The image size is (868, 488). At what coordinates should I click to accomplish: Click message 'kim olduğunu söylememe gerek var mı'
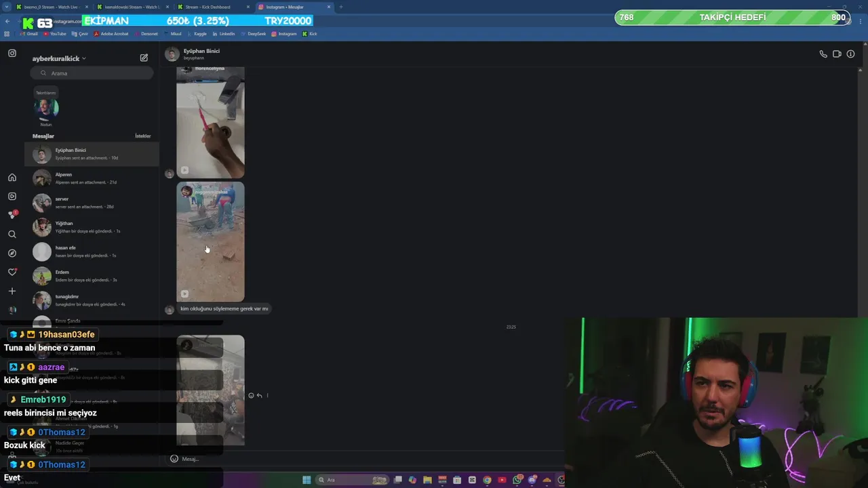(x=224, y=308)
